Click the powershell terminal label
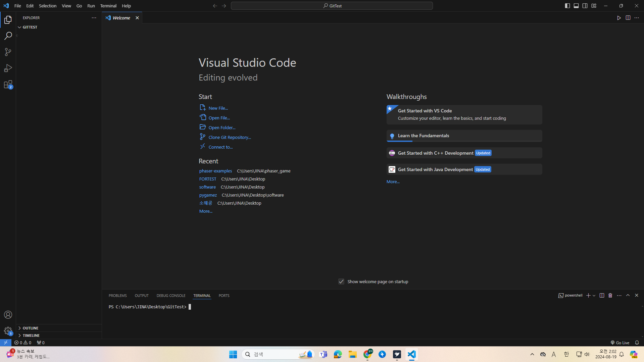The height and width of the screenshot is (362, 644). 571,296
